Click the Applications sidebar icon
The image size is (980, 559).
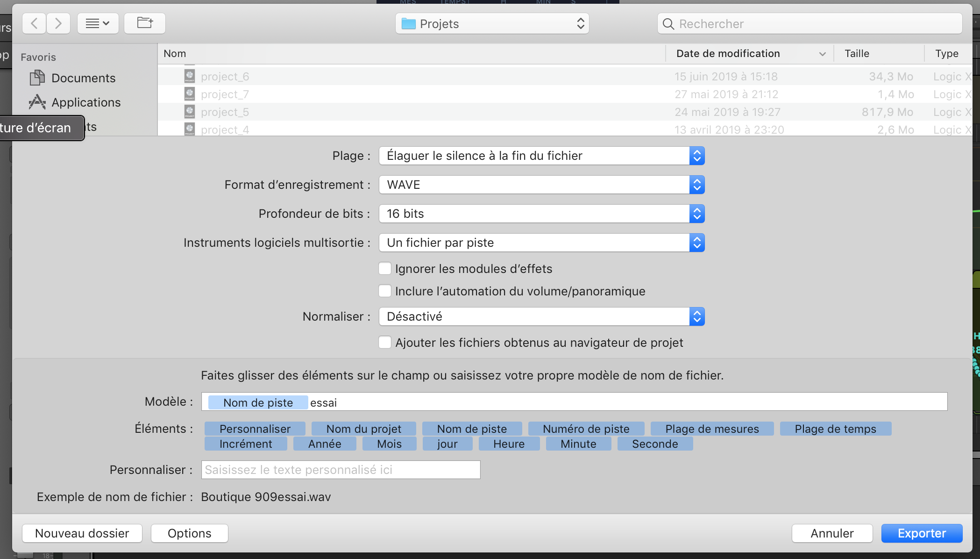tap(37, 102)
